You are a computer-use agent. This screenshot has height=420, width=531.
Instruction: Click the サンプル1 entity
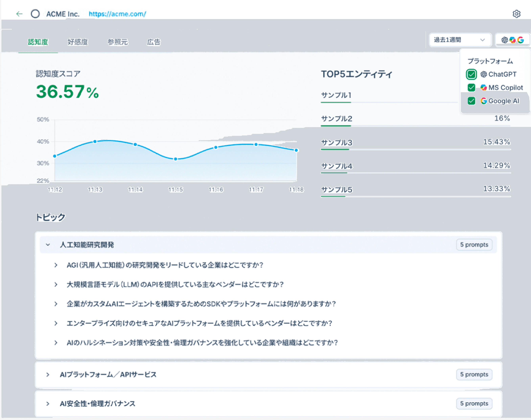pos(336,95)
